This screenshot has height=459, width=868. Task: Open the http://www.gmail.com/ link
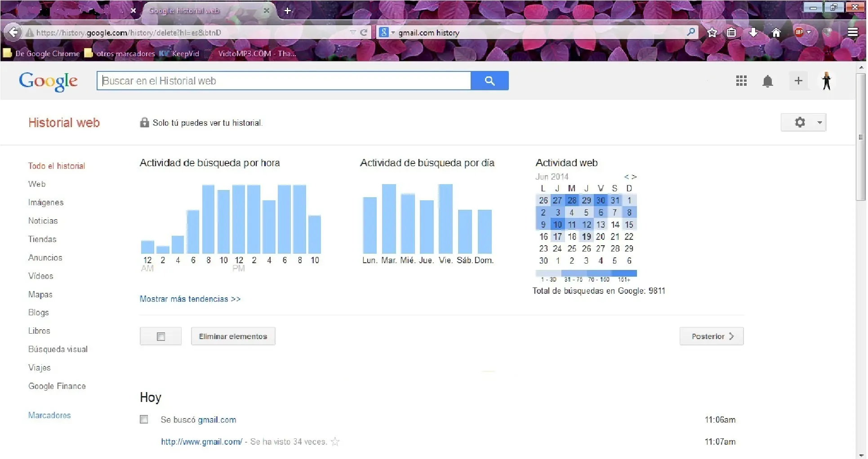pyautogui.click(x=202, y=442)
